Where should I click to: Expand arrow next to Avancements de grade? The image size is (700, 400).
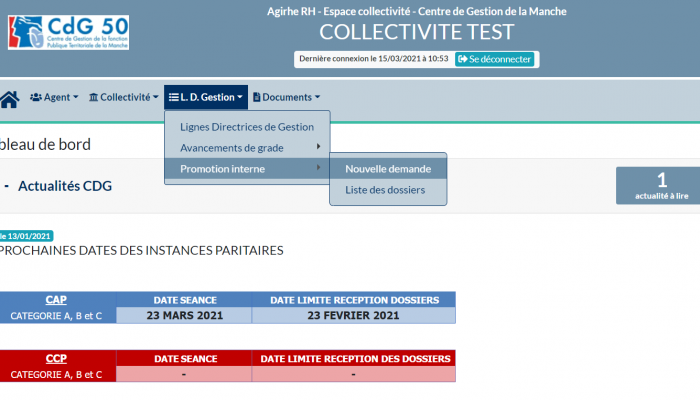[x=318, y=146]
